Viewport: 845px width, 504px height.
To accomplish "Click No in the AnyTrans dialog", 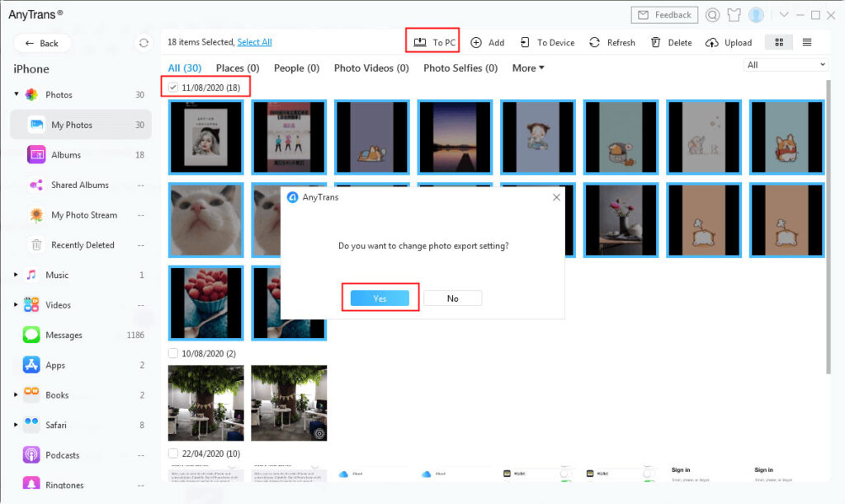I will 453,299.
